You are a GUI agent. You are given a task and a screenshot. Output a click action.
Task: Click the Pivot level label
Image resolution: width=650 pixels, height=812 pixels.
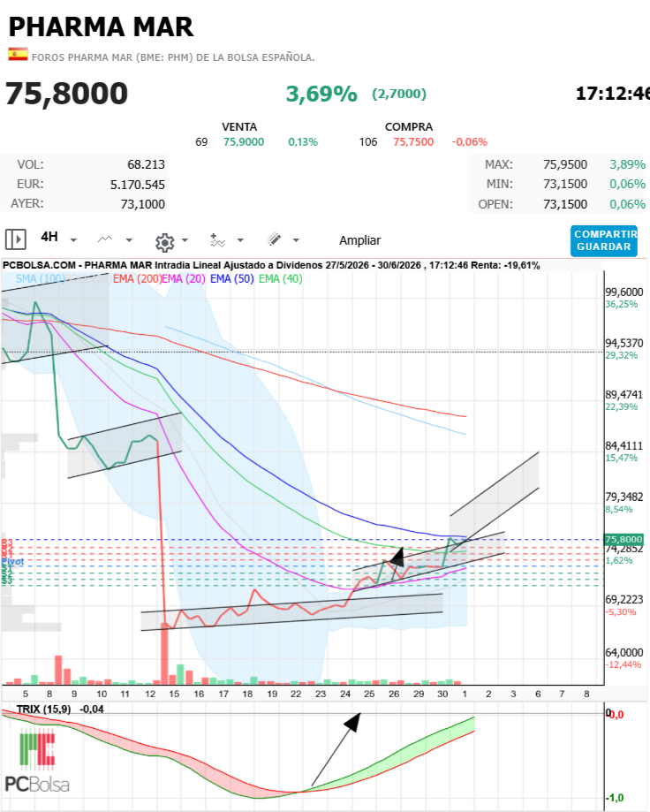click(12, 561)
